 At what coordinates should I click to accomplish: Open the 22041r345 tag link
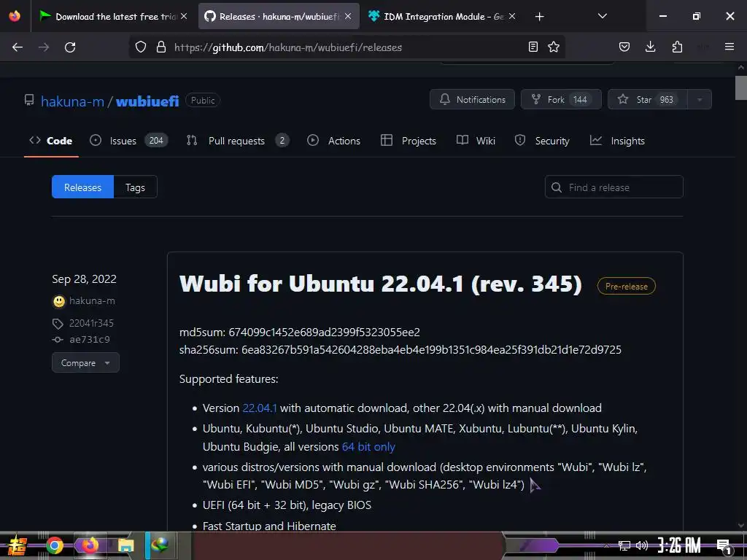click(x=91, y=323)
